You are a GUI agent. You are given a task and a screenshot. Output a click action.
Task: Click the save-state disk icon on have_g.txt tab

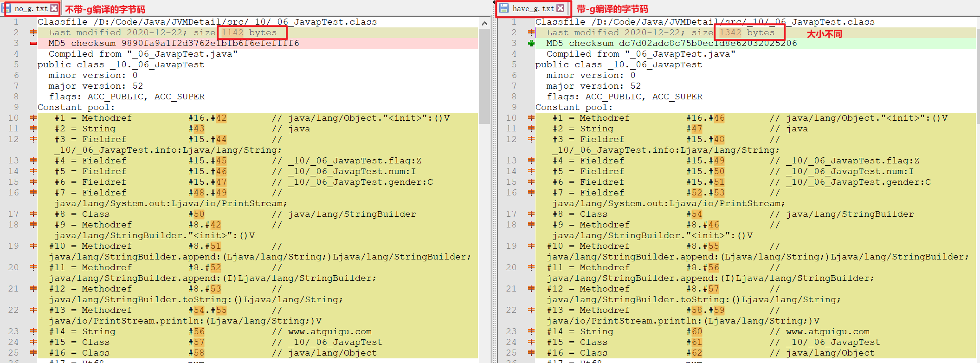pos(503,8)
